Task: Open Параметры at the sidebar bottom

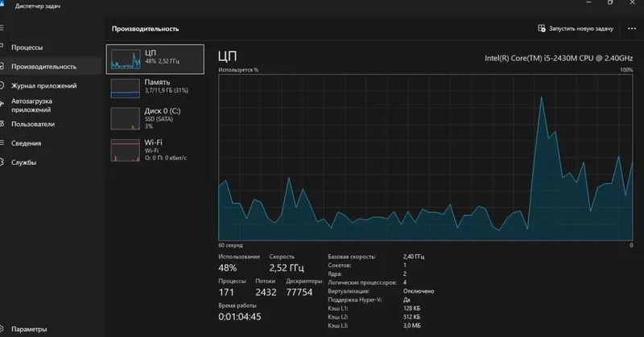Action: click(49, 329)
